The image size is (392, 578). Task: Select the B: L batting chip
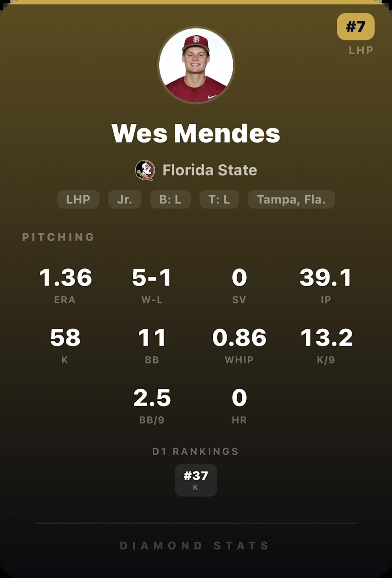pyautogui.click(x=170, y=199)
